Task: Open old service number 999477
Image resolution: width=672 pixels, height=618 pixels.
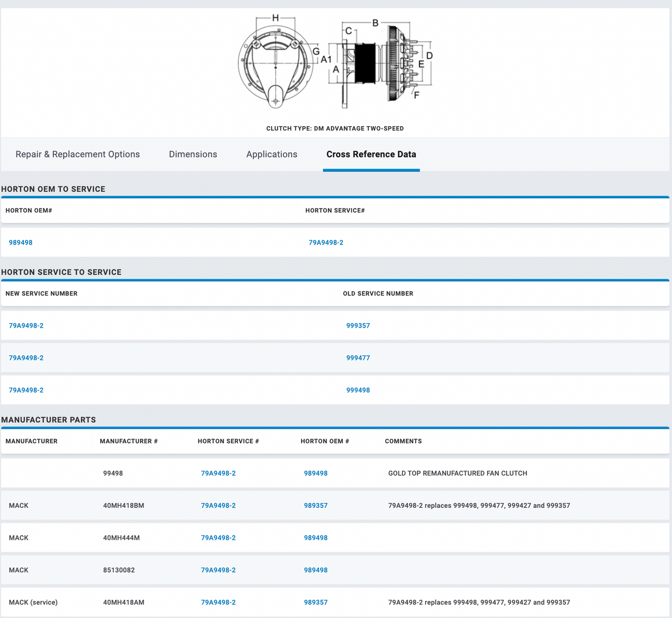Action: (358, 358)
